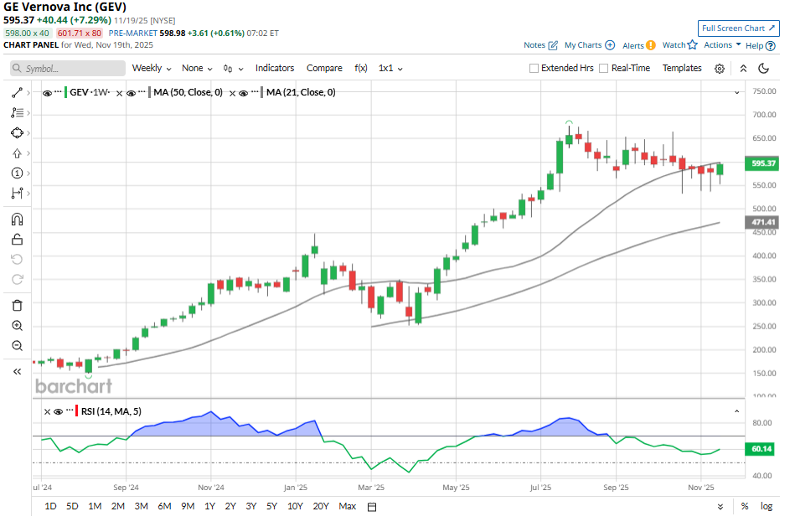
Task: Open the None dropdown
Action: click(197, 68)
